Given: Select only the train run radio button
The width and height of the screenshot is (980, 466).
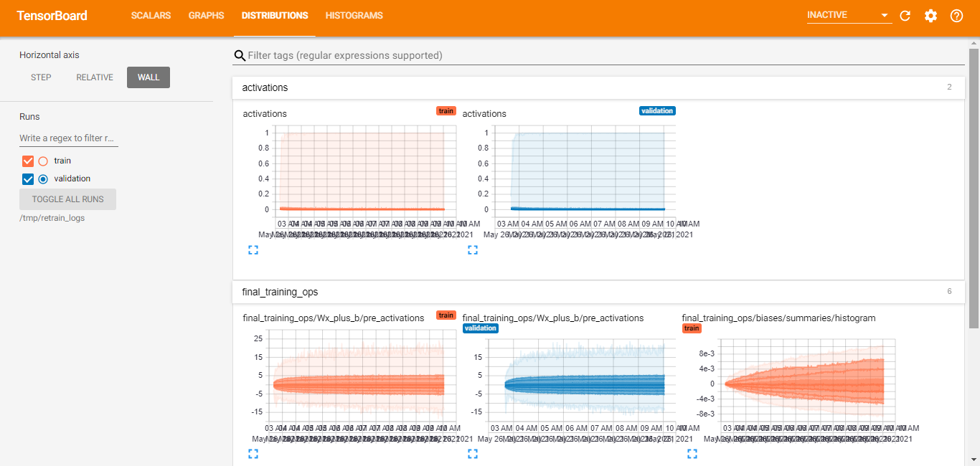Looking at the screenshot, I should pos(43,161).
